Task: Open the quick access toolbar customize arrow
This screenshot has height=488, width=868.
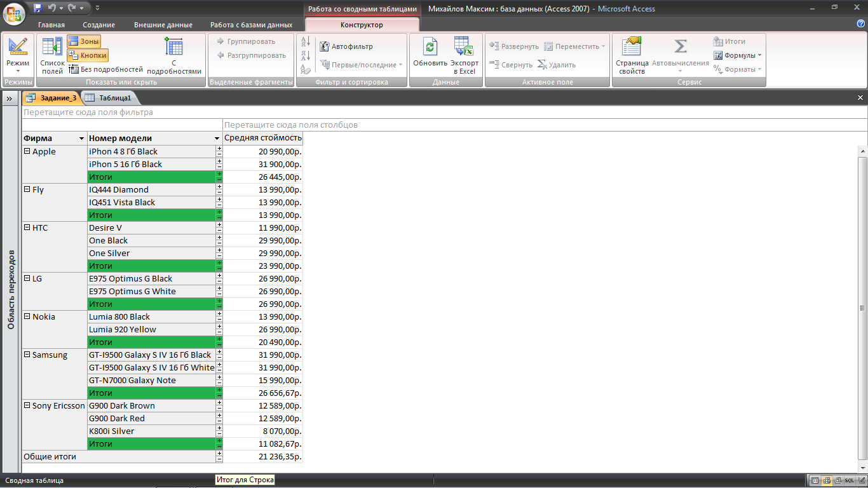Action: pyautogui.click(x=97, y=8)
